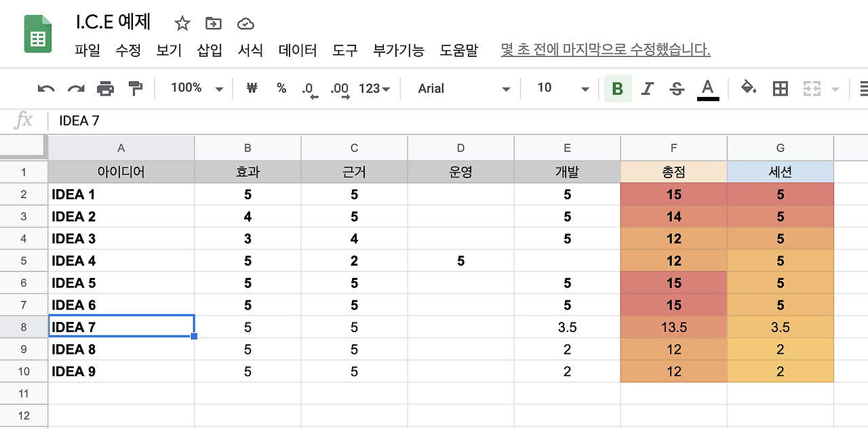
Task: Open the 삽입 menu
Action: [210, 50]
